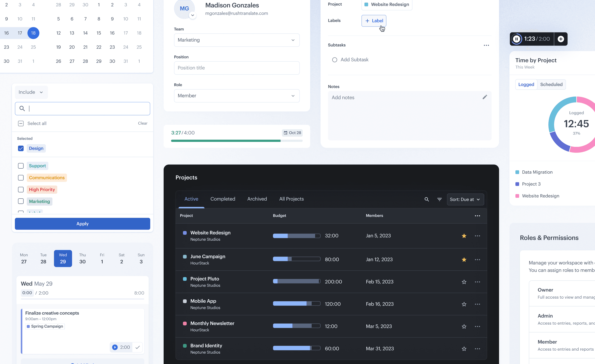The width and height of the screenshot is (595, 364).
Task: Select Thu 30 in the week strip
Action: tap(83, 259)
